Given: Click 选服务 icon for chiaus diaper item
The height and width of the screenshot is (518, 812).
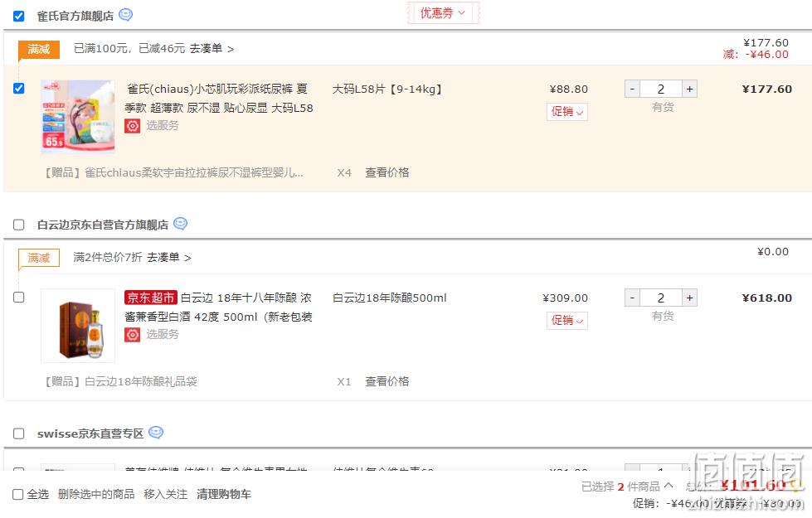Looking at the screenshot, I should pyautogui.click(x=133, y=126).
